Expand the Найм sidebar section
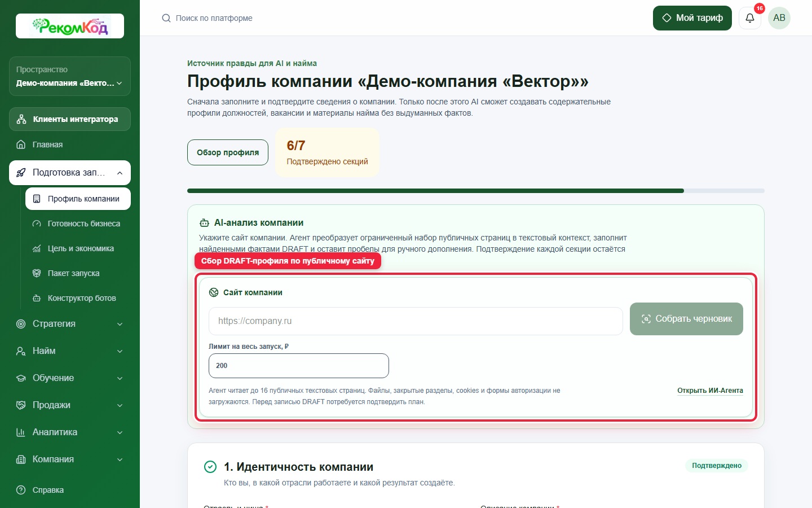 pos(70,351)
